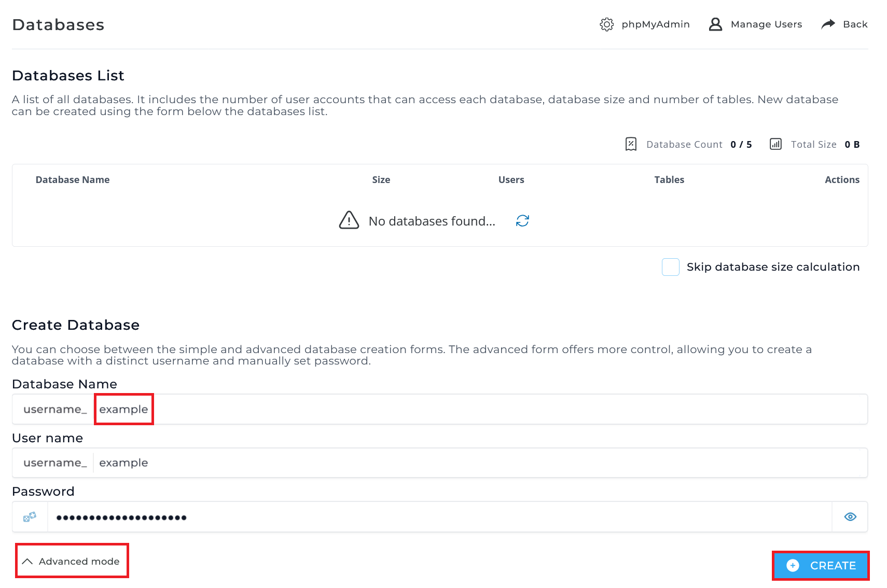Click the Database Count icon
The width and height of the screenshot is (887, 588).
[x=631, y=144]
